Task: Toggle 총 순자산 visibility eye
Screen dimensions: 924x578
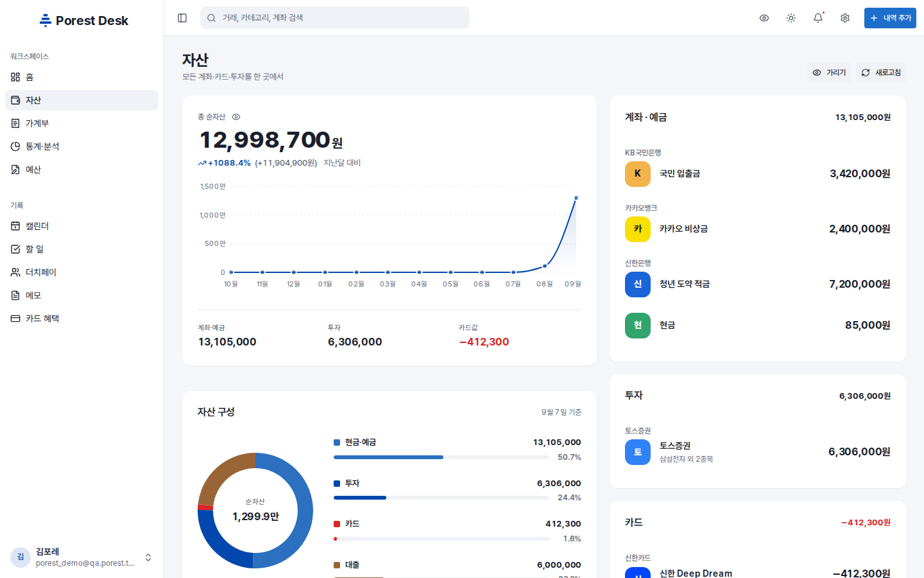Action: click(236, 117)
